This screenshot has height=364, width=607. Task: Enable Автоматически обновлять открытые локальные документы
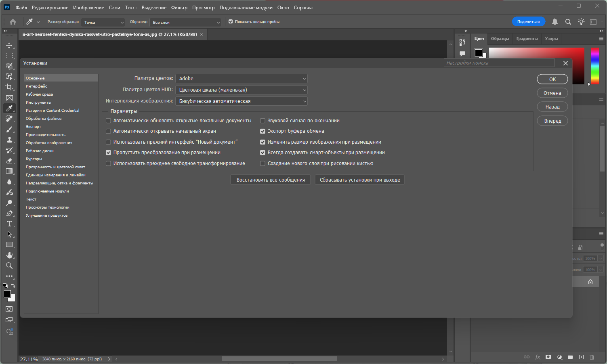(108, 121)
